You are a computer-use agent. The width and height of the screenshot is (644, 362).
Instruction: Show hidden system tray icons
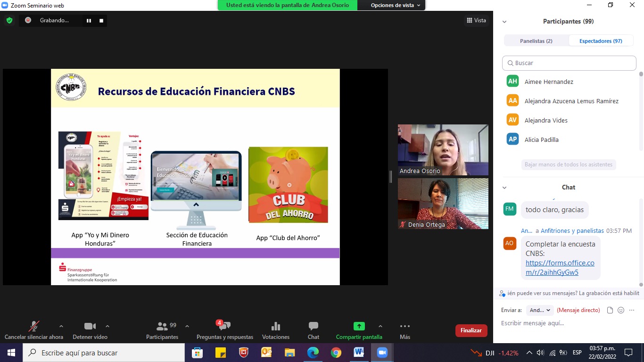[529, 353]
